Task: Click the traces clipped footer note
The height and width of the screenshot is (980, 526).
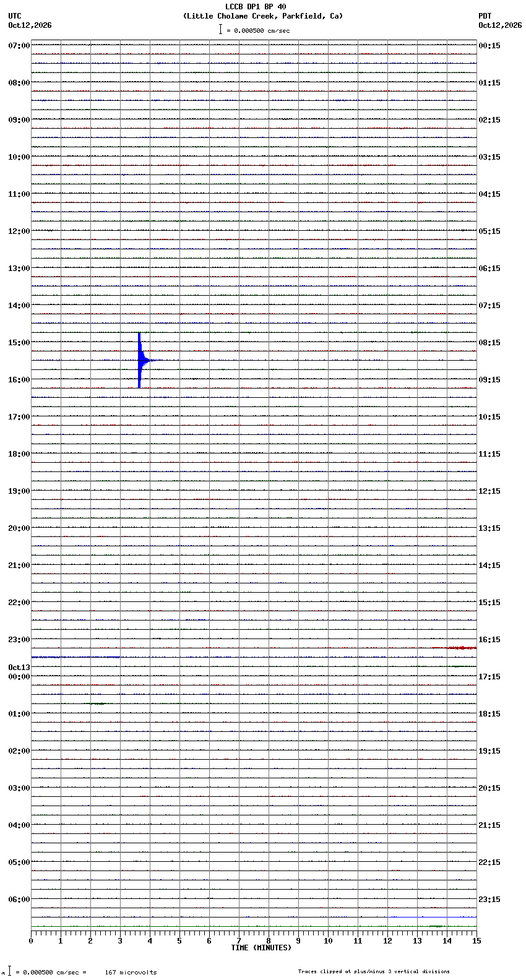Action: pos(374,971)
